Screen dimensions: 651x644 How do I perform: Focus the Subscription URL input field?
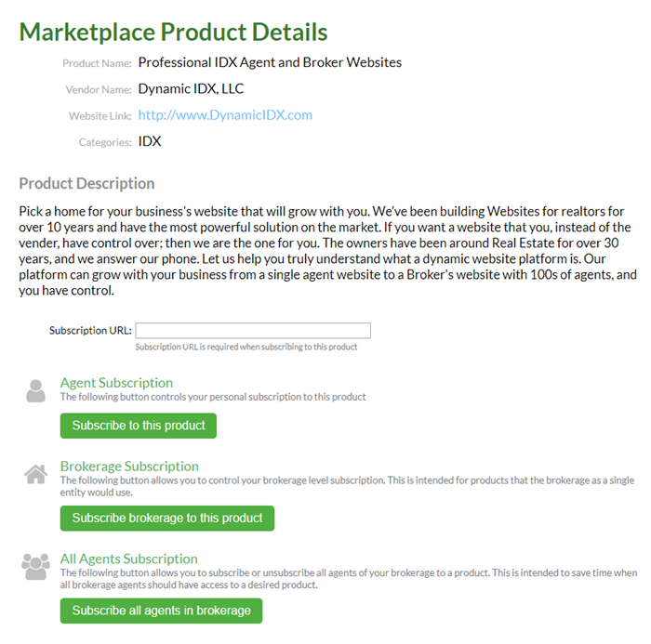click(x=253, y=331)
